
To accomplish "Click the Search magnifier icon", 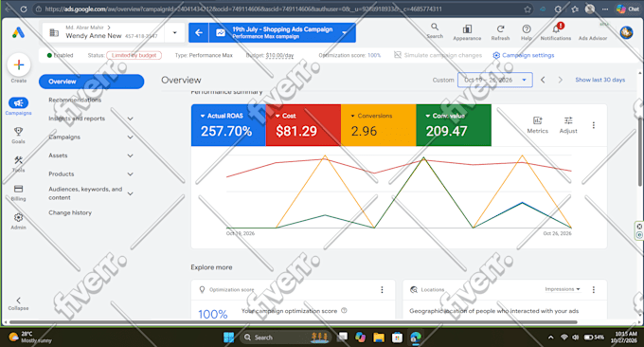I will pos(435,27).
